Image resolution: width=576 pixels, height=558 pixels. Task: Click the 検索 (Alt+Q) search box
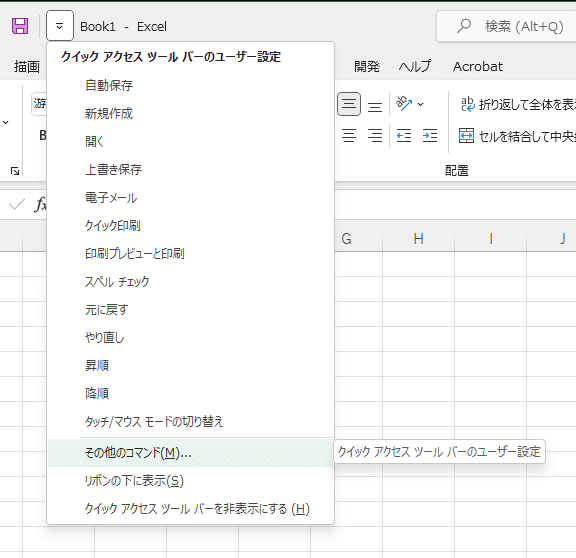coord(507,26)
